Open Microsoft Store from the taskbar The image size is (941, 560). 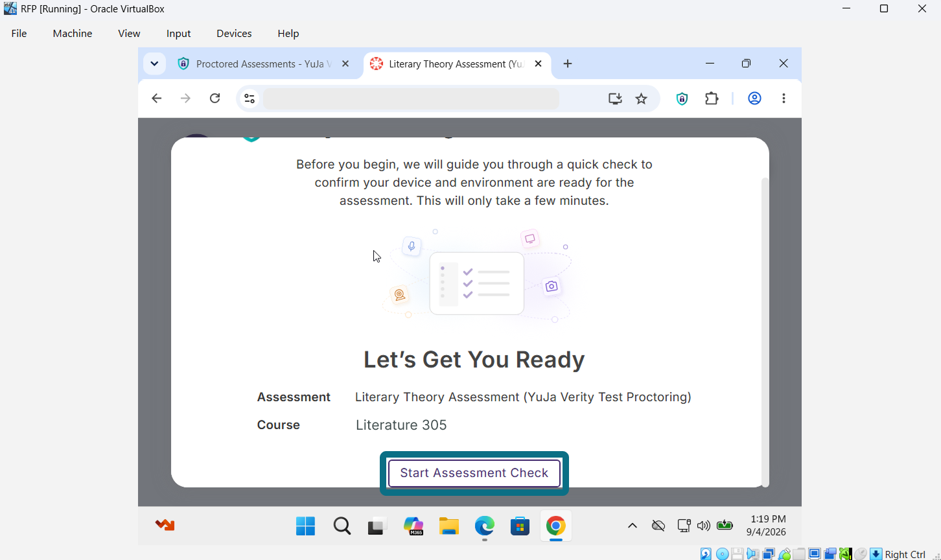click(x=520, y=526)
